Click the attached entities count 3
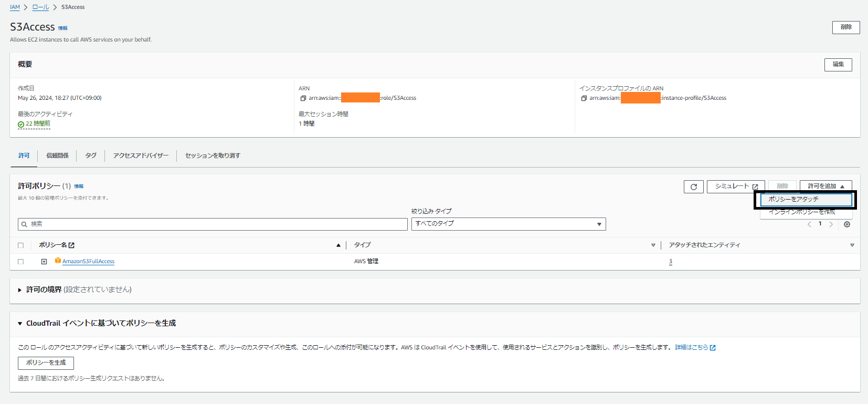The width and height of the screenshot is (868, 404). click(x=671, y=262)
